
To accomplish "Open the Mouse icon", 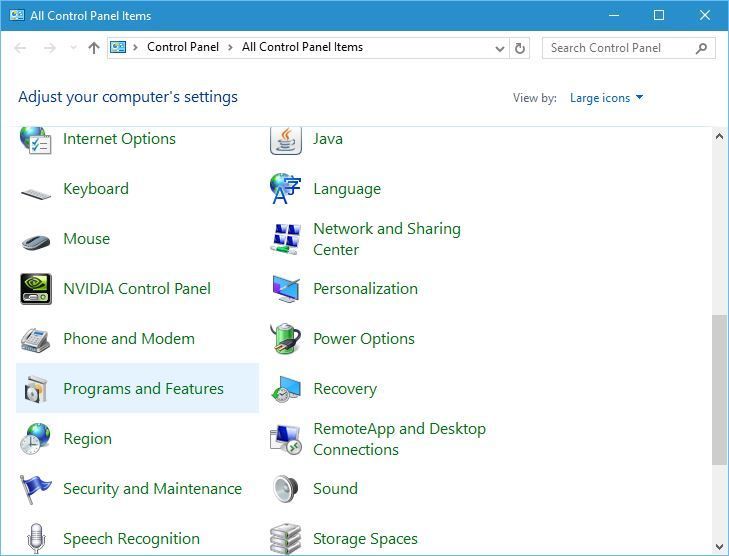I will point(36,242).
